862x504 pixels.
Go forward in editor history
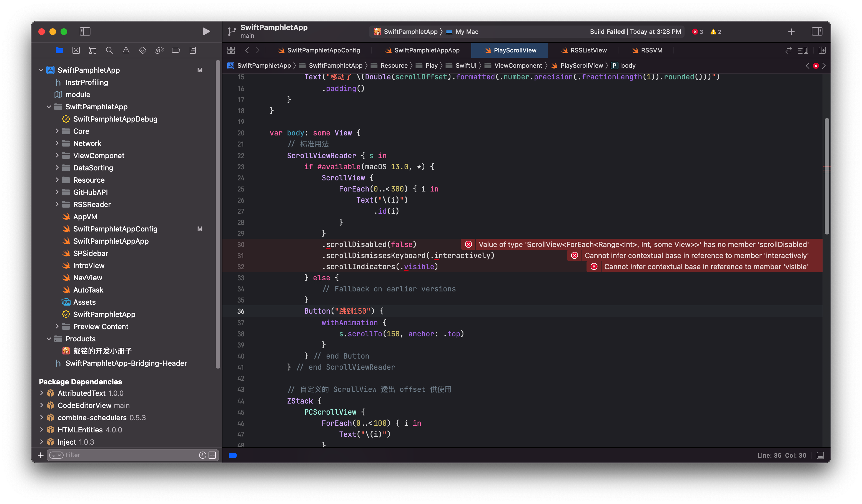pyautogui.click(x=258, y=50)
